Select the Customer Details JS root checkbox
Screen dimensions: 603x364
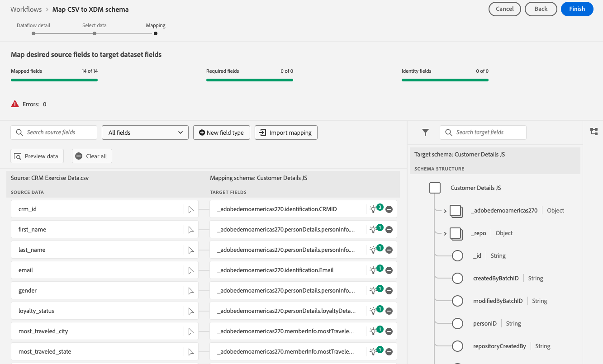coord(435,188)
